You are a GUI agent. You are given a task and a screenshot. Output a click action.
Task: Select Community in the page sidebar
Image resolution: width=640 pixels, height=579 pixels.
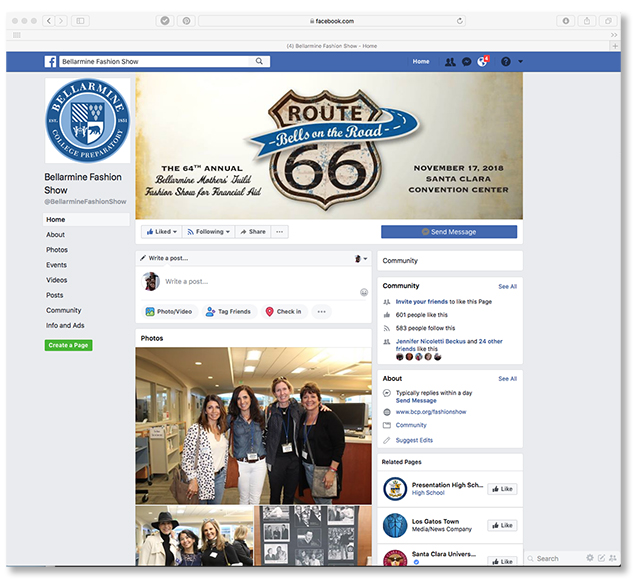coord(64,310)
